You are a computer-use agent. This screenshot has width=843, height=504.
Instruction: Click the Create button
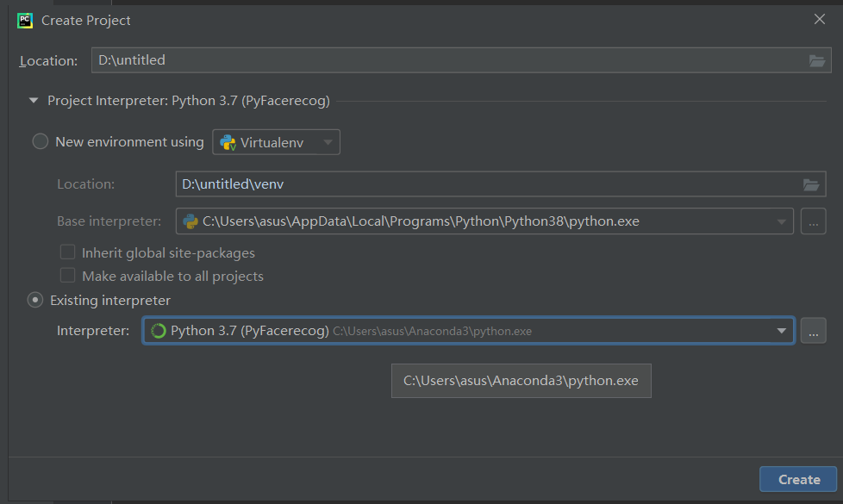tap(797, 479)
